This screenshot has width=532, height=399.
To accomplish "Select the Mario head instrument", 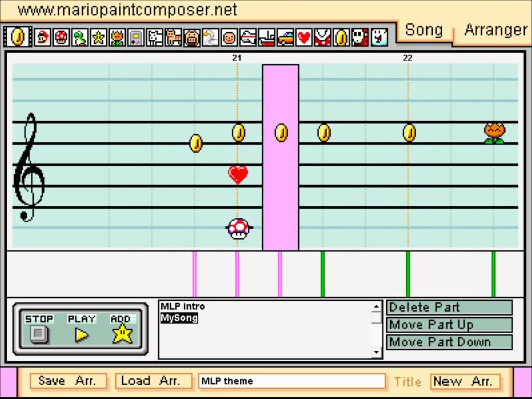I will point(43,38).
